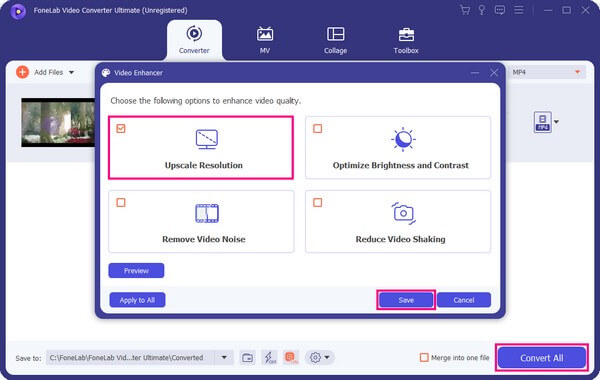Click the Optimize Brightness and Contrast label

pos(401,165)
